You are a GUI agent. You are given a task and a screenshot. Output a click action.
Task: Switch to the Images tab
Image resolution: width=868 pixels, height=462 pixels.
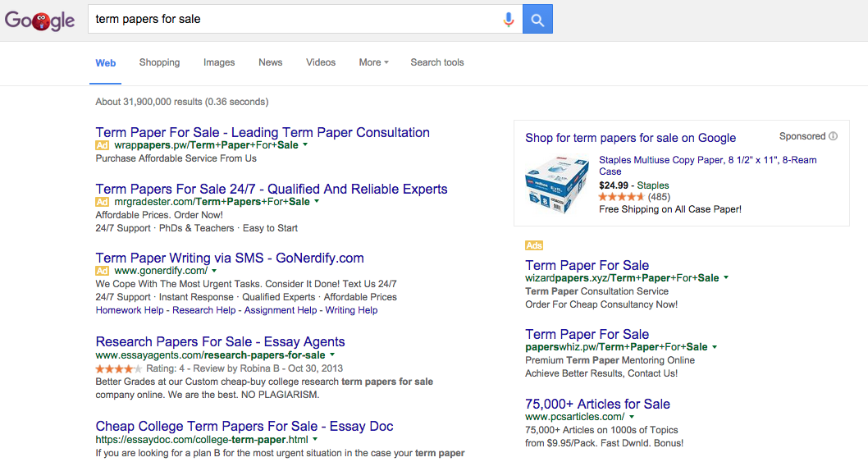(219, 62)
